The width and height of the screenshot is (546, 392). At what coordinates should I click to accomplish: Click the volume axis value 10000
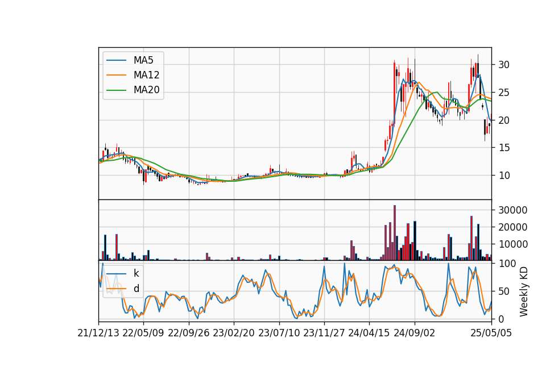[x=512, y=244]
